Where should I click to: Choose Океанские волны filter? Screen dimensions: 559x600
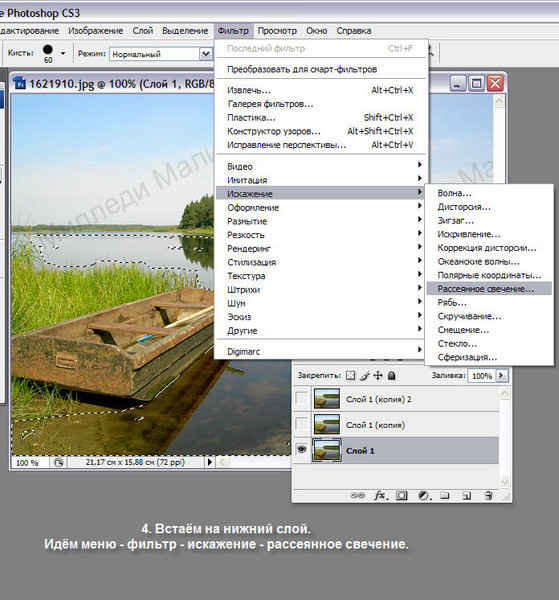click(489, 261)
